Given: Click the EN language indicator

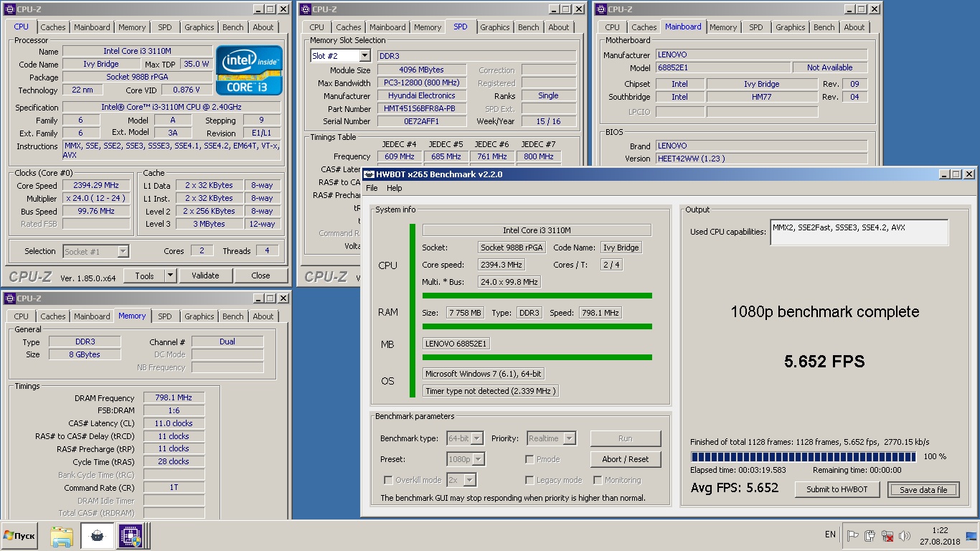Looking at the screenshot, I should coord(830,534).
